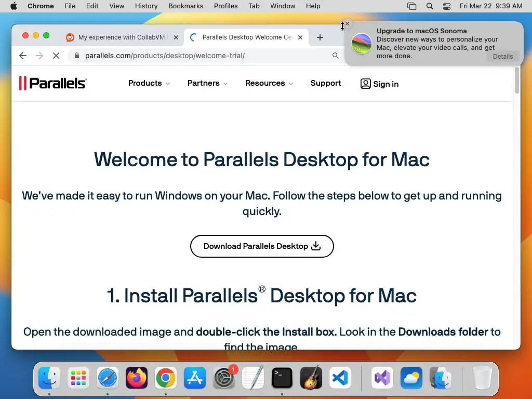Expand the Partners navigation menu
This screenshot has width=532, height=399.
(207, 83)
